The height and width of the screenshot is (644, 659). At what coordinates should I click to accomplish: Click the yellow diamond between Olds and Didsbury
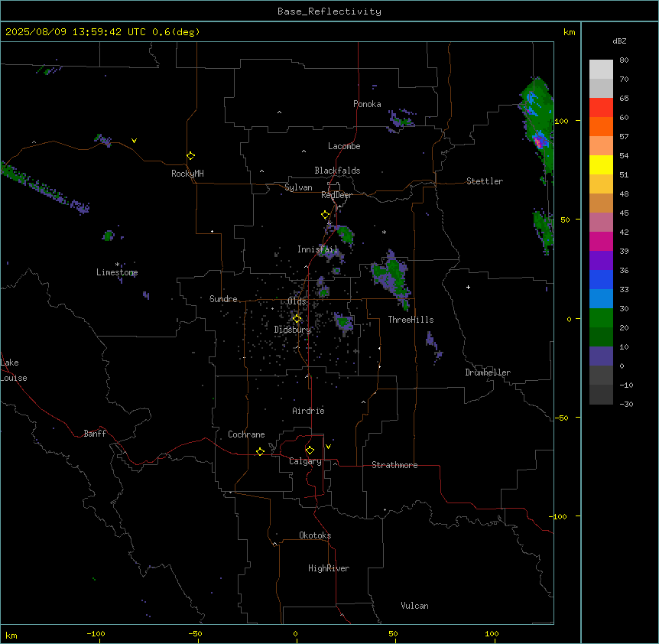tap(297, 319)
